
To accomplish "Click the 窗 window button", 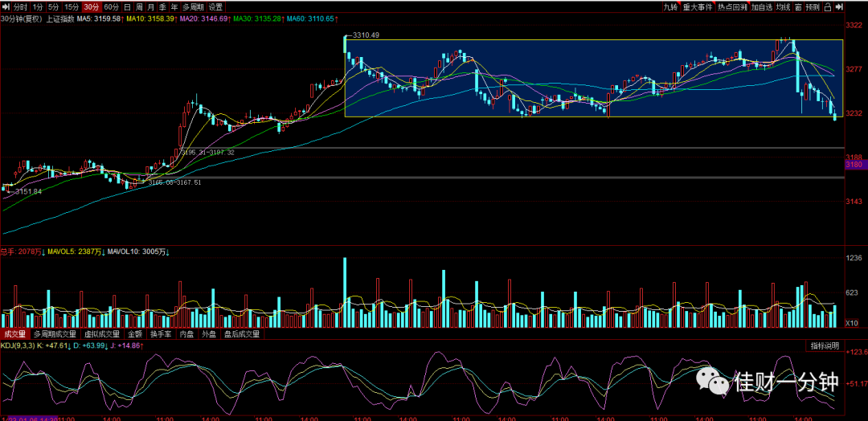I will coord(798,7).
